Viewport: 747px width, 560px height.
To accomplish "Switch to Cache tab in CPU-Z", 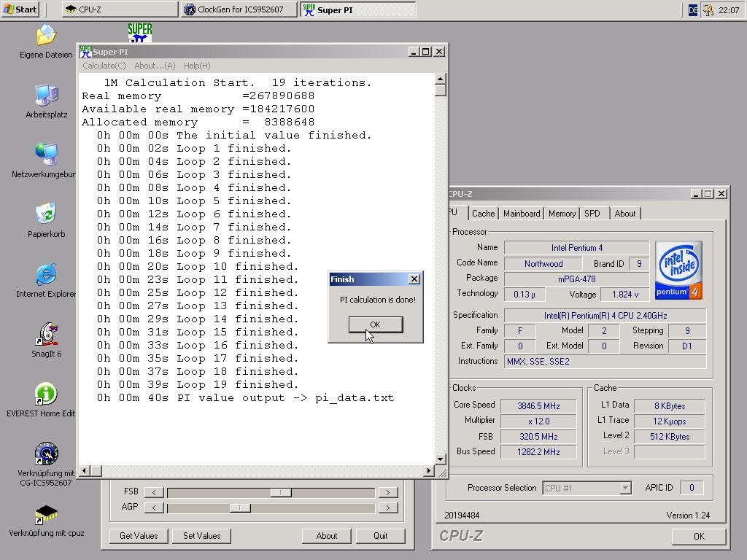I will [483, 214].
